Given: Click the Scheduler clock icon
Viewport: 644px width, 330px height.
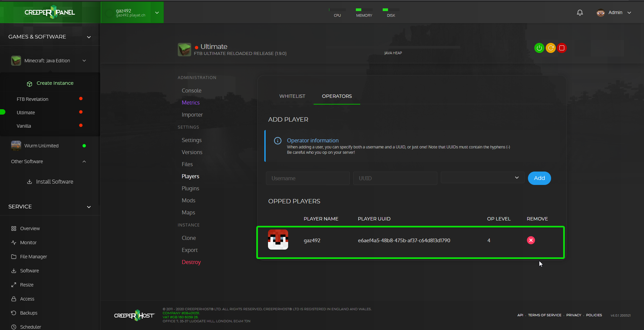Looking at the screenshot, I should click(x=14, y=327).
